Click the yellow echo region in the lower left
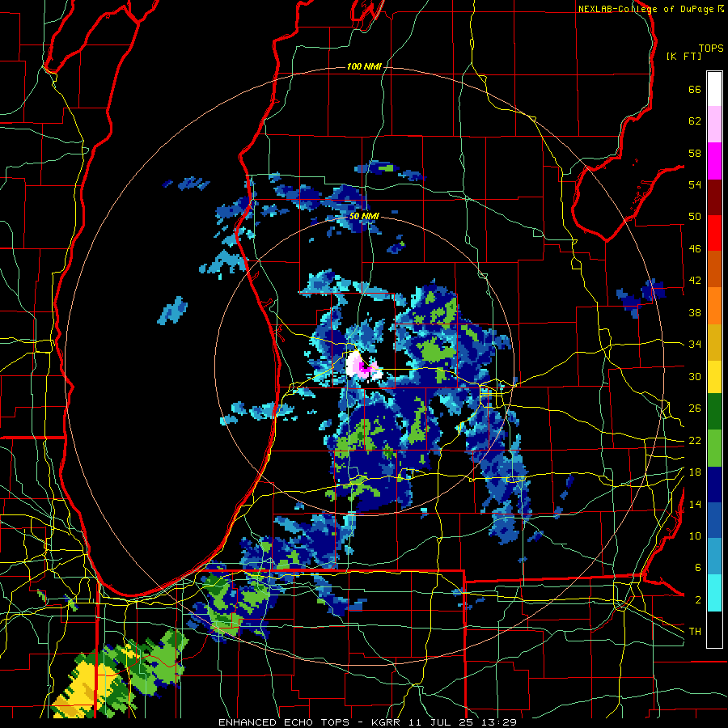 tap(86, 689)
